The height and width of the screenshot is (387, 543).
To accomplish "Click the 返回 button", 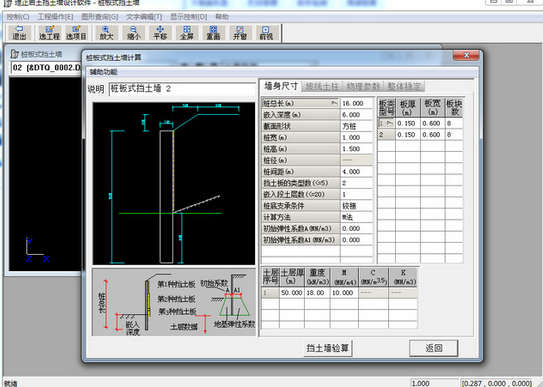I will tap(434, 348).
